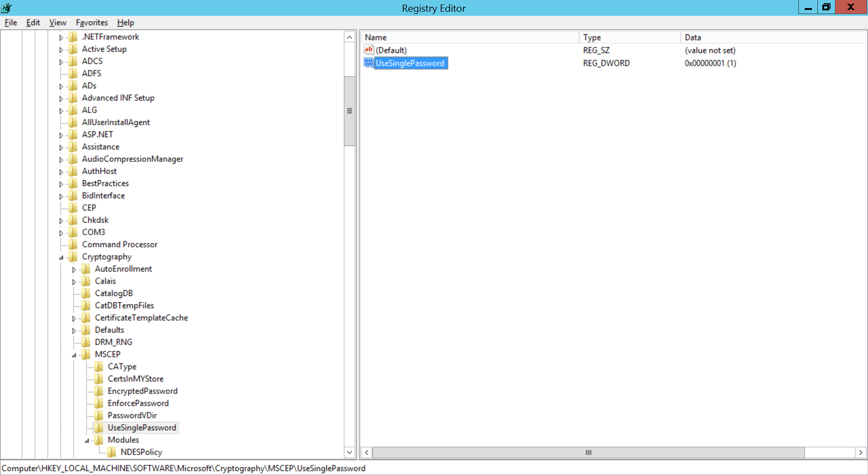This screenshot has width=868, height=475.
Task: Click the NDESPolicy folder icon
Action: 111,452
